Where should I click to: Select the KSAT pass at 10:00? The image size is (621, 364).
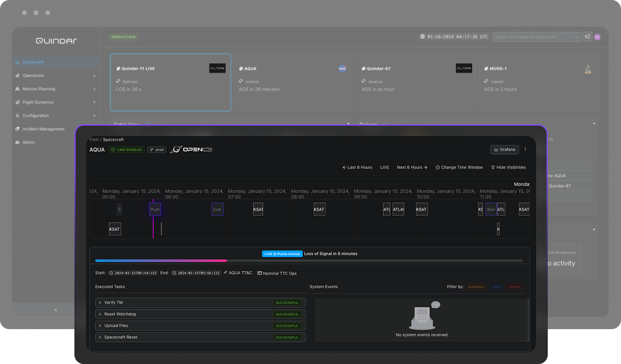pyautogui.click(x=422, y=209)
